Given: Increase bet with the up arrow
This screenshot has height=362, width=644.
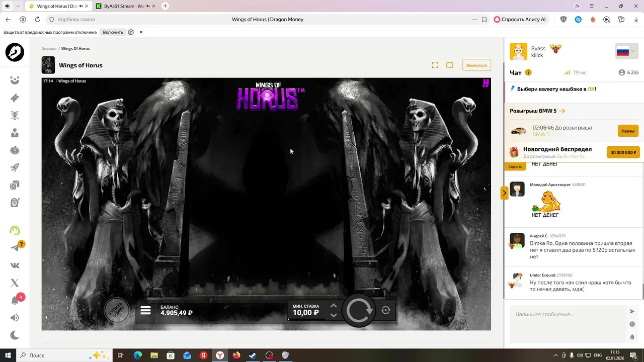Looking at the screenshot, I should coord(333,306).
